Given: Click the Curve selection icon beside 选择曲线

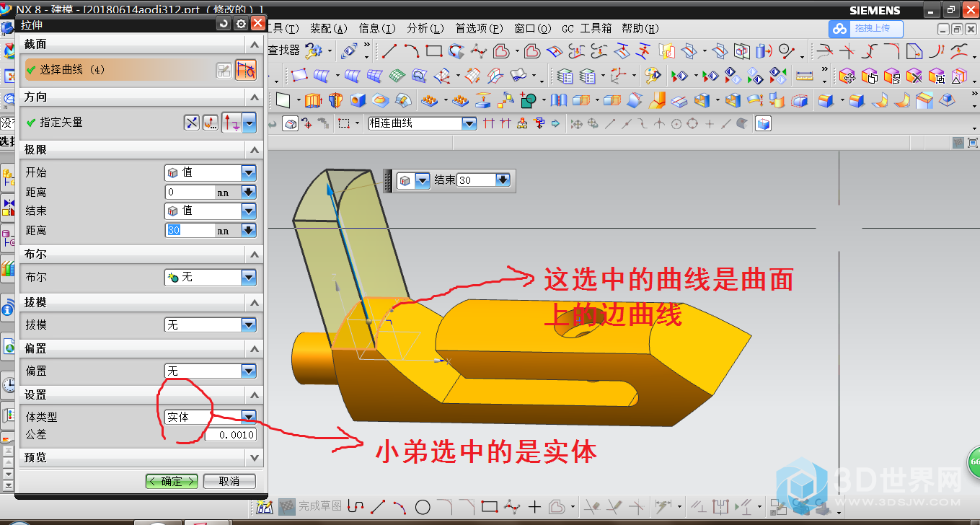Looking at the screenshot, I should pyautogui.click(x=246, y=69).
